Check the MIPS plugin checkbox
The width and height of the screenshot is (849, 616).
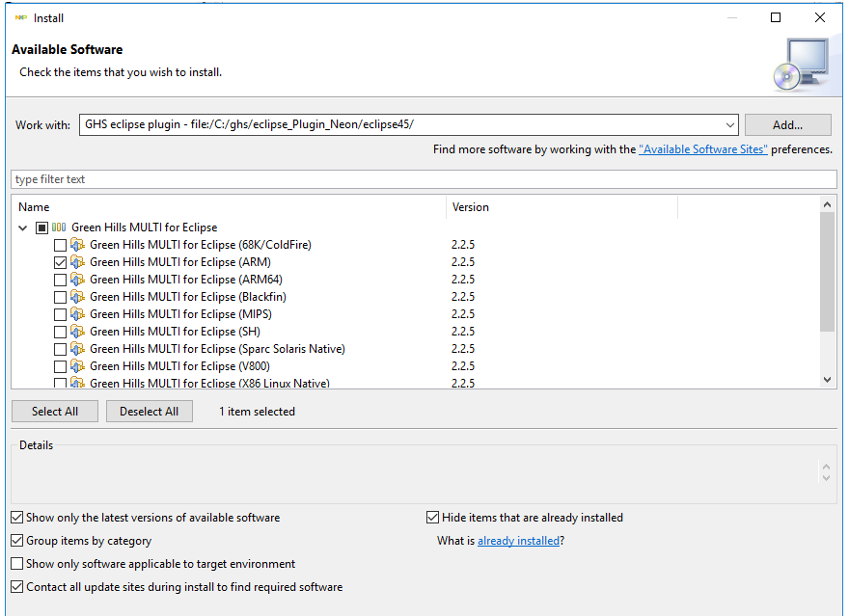(x=60, y=315)
